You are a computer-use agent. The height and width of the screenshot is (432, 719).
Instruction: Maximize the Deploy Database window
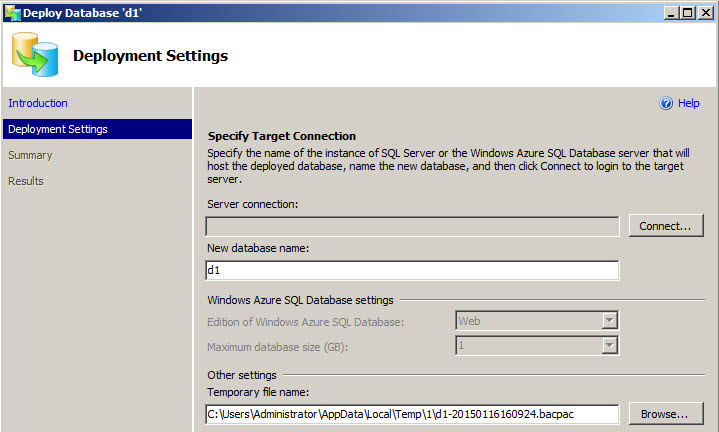pos(685,11)
